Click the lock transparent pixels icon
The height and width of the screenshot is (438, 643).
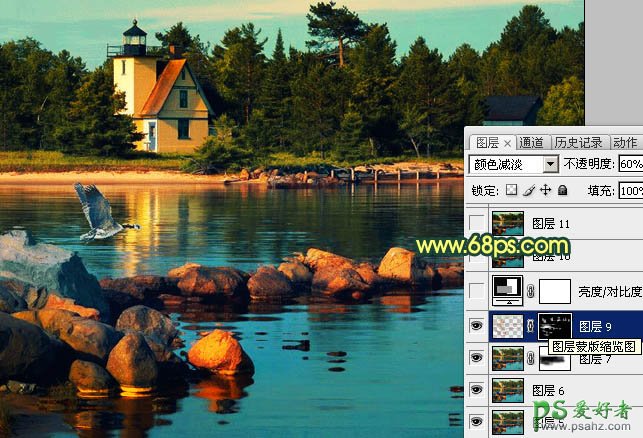(511, 190)
